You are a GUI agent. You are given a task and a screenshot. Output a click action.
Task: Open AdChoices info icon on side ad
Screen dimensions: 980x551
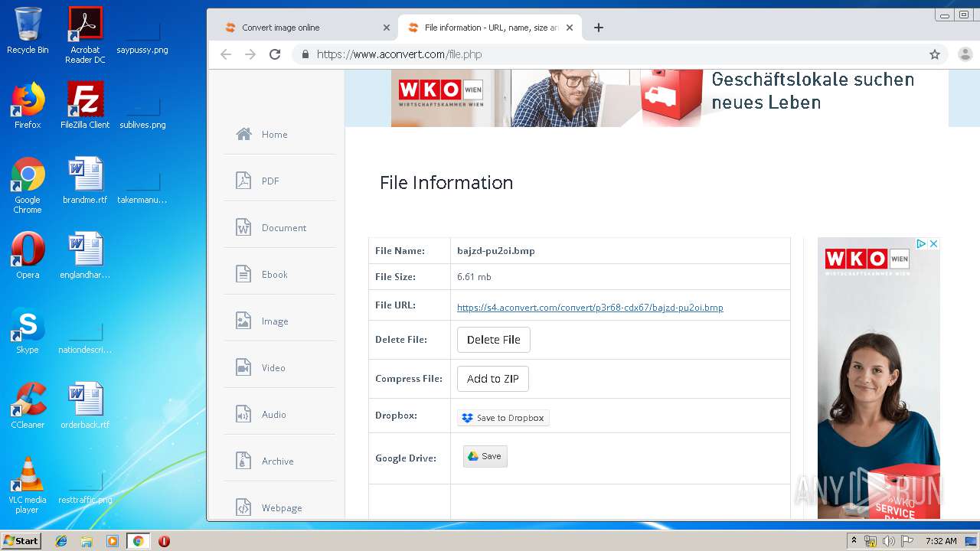[x=922, y=243]
